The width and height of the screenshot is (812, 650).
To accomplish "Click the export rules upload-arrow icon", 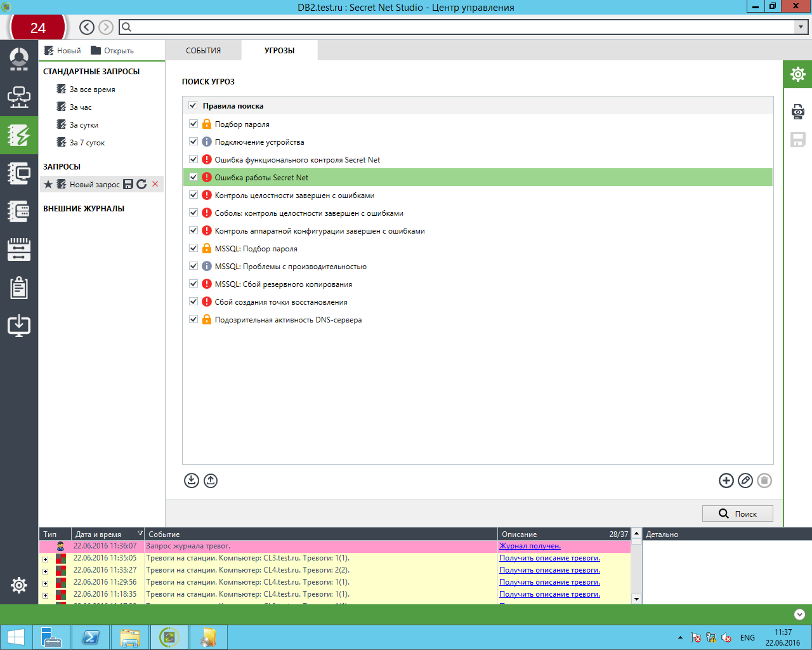I will [x=211, y=481].
